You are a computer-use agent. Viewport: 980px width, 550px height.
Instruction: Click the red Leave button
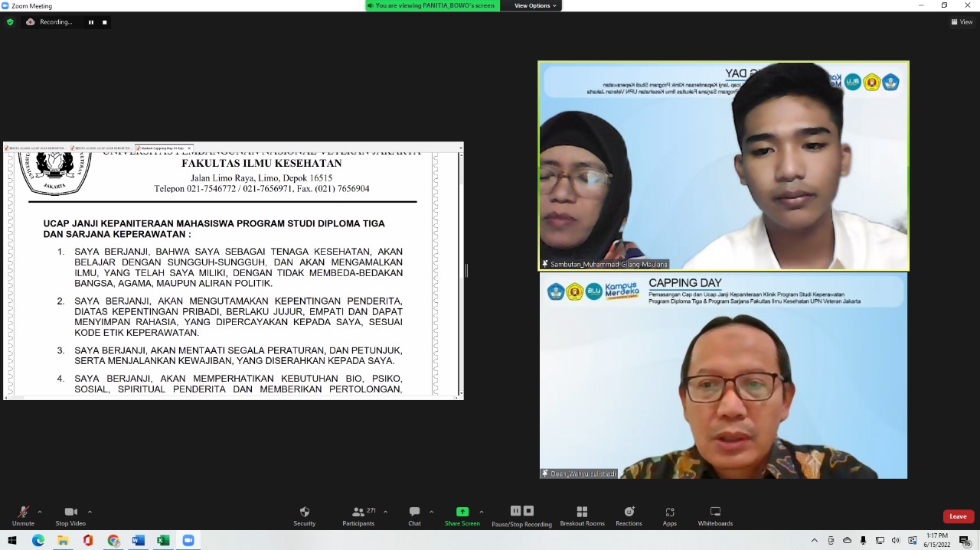pyautogui.click(x=958, y=516)
